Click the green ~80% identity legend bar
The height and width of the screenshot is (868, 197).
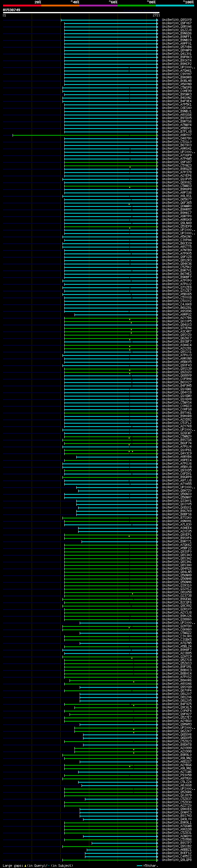(137, 6)
